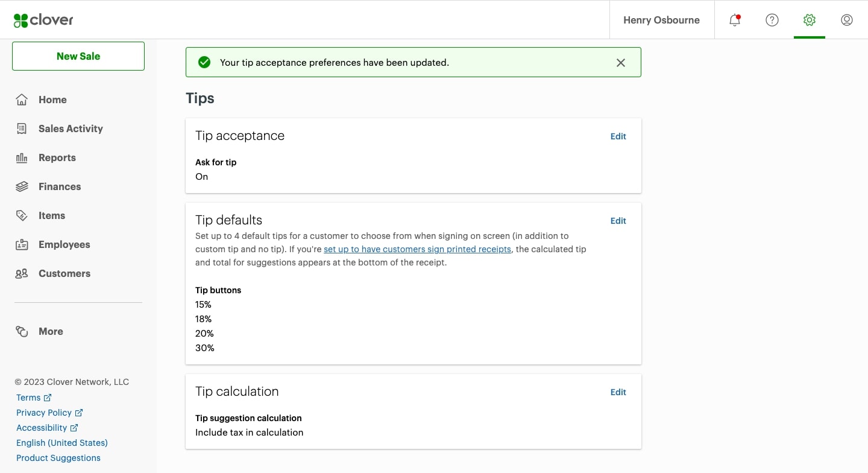
Task: Dismiss the tip preferences updated notification
Action: [621, 63]
